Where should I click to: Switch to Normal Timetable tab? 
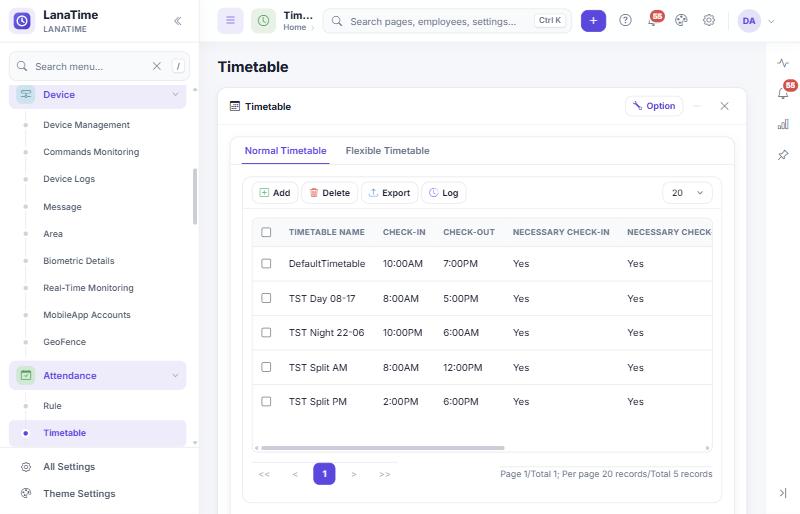pyautogui.click(x=285, y=151)
